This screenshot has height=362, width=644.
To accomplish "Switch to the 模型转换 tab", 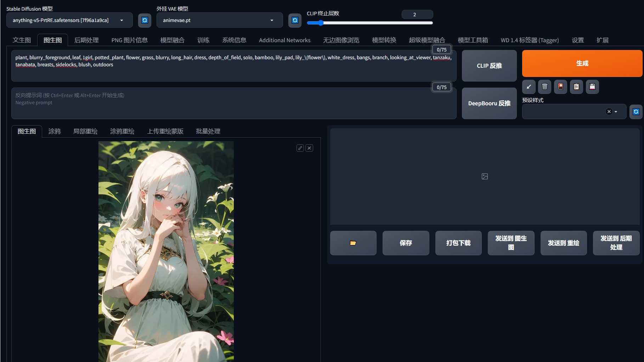I will click(384, 40).
